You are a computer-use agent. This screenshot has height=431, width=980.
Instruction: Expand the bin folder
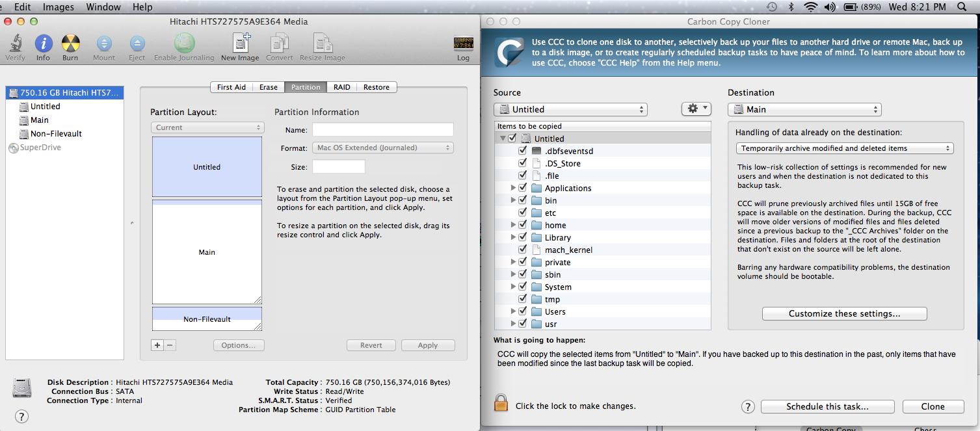513,200
